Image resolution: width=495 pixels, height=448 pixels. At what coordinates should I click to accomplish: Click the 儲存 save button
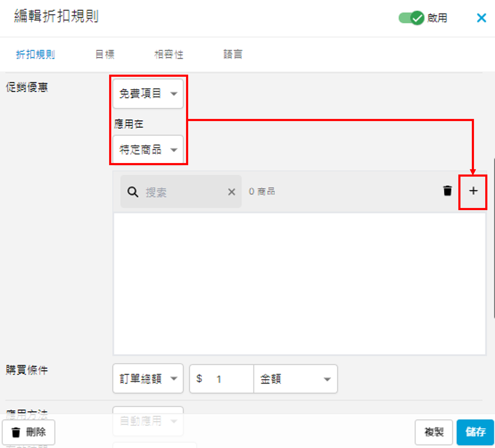(475, 432)
